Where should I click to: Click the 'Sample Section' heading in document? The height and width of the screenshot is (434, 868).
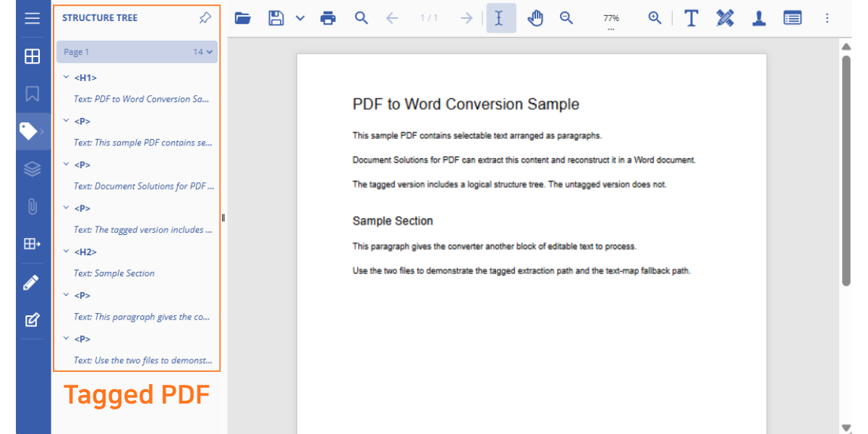click(393, 221)
